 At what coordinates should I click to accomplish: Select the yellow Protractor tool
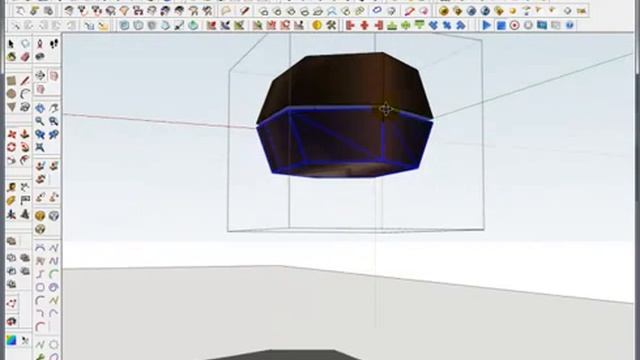(11, 200)
